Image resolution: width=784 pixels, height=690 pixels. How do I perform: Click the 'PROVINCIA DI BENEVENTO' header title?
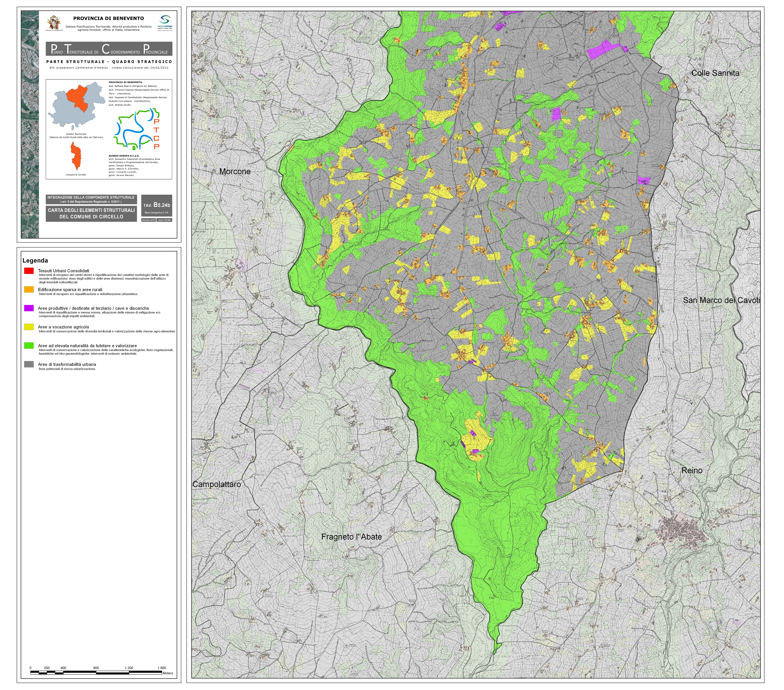pyautogui.click(x=109, y=18)
